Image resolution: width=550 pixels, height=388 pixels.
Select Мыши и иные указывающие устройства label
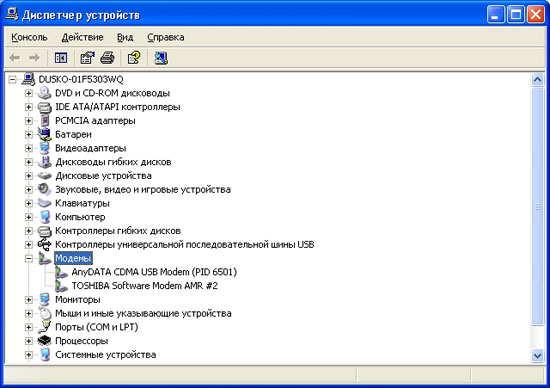coord(143,313)
